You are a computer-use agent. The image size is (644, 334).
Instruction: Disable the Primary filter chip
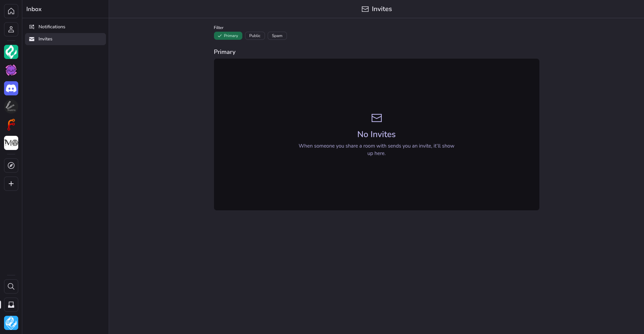[x=228, y=36]
